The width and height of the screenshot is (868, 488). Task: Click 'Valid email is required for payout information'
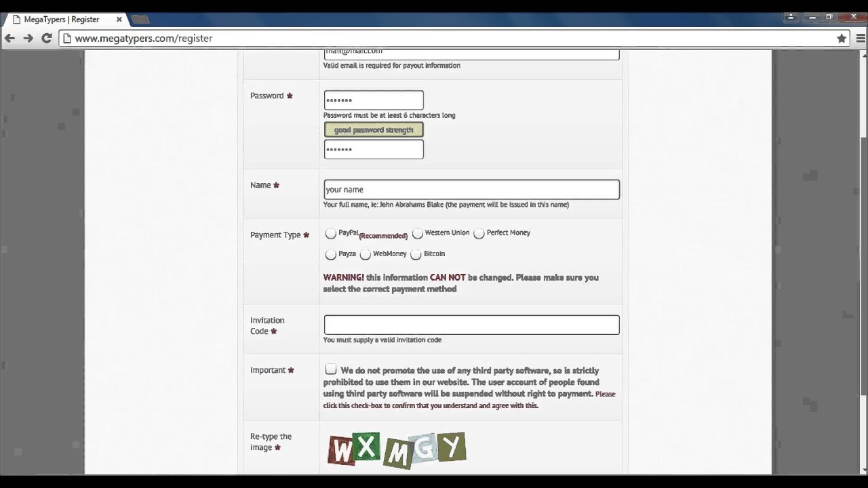[x=392, y=66]
